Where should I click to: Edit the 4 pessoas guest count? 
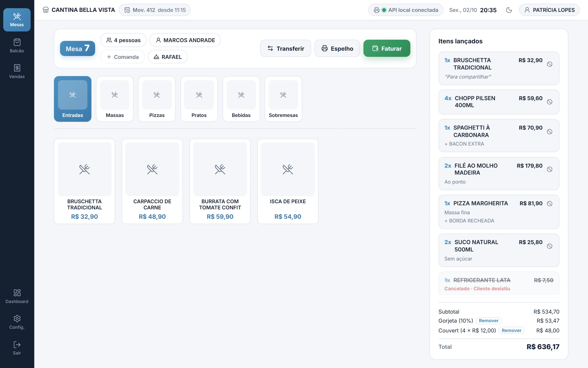[x=123, y=40]
